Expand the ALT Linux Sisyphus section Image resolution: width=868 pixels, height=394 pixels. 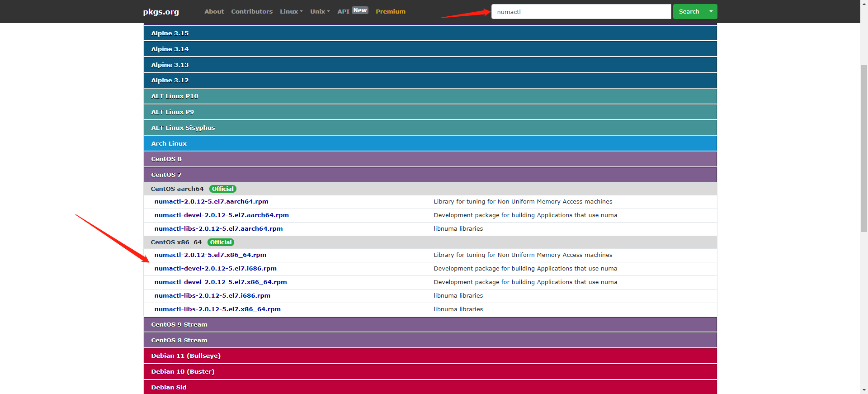(430, 128)
